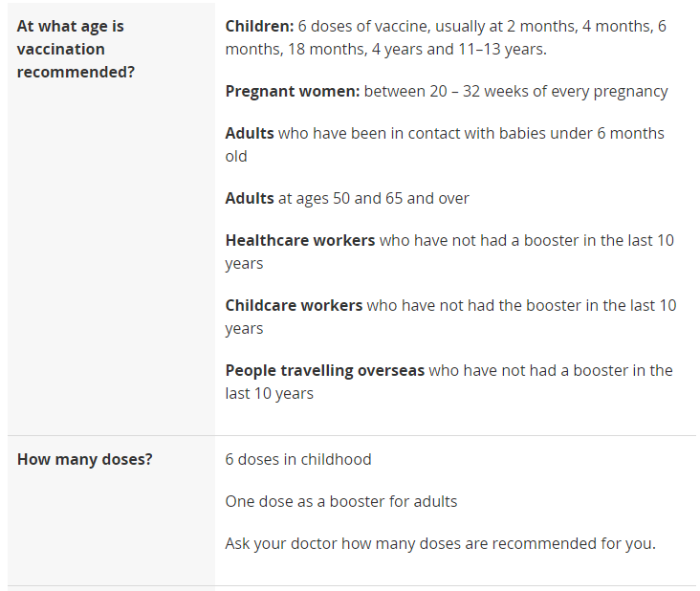Click the 'last 10 years' text under travelling overseas
Viewport: 700px width, 591px height.
(x=270, y=394)
